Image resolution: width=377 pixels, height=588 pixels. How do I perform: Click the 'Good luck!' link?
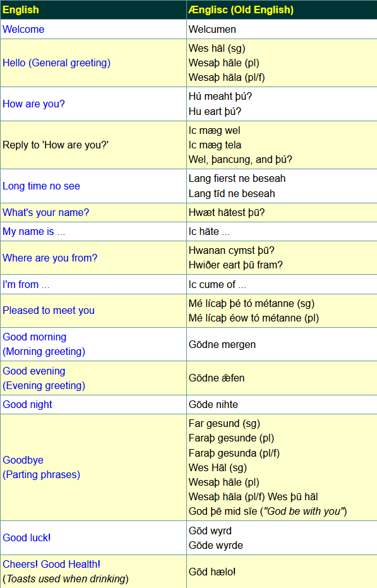[27, 537]
